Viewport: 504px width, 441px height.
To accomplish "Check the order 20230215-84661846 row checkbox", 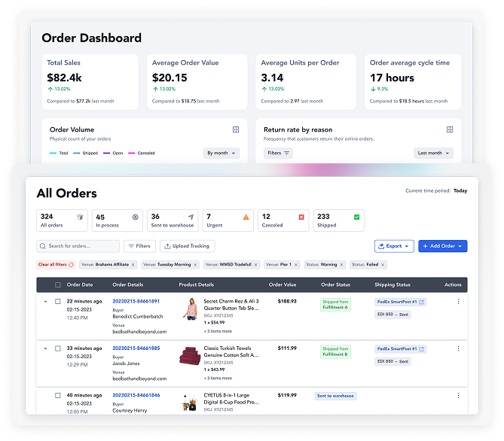I will point(58,395).
